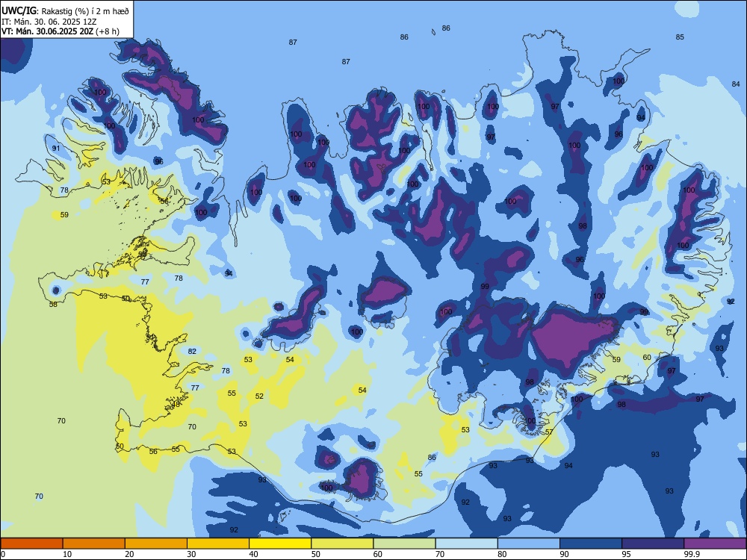Click the map value '85' in the northeast

680,37
